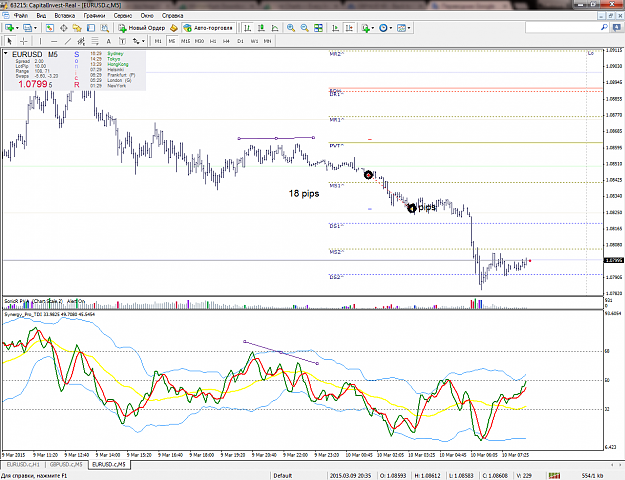Insert a text label
Viewport: 625px width, 480px height.
(x=122, y=41)
